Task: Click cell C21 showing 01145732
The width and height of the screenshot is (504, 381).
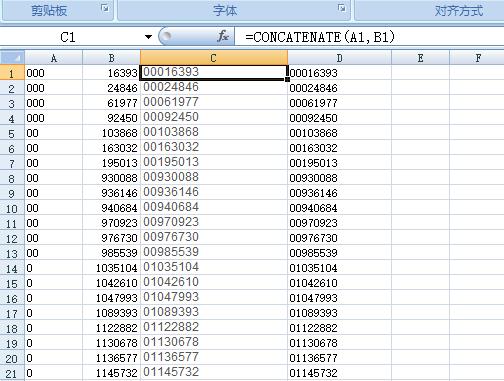Action: pyautogui.click(x=214, y=373)
